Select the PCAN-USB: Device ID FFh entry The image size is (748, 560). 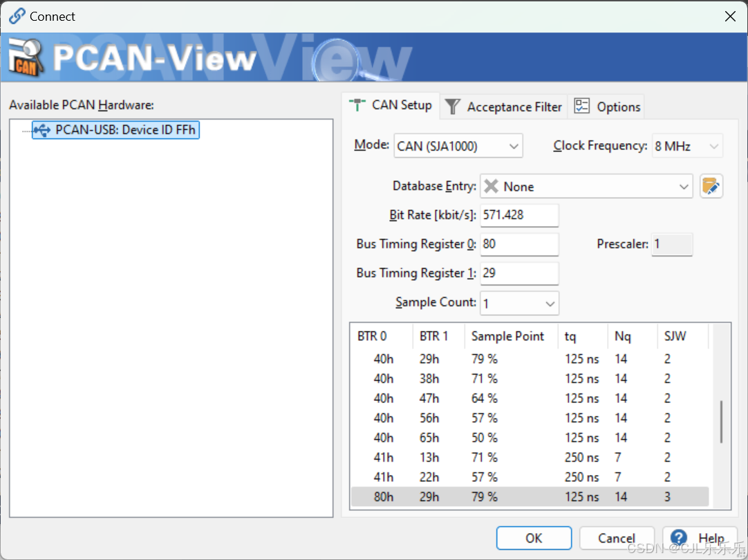[115, 130]
